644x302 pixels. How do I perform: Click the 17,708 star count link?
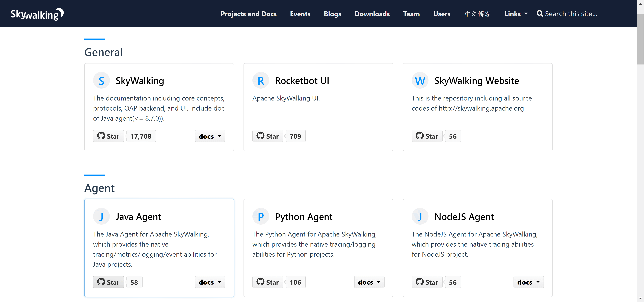141,136
